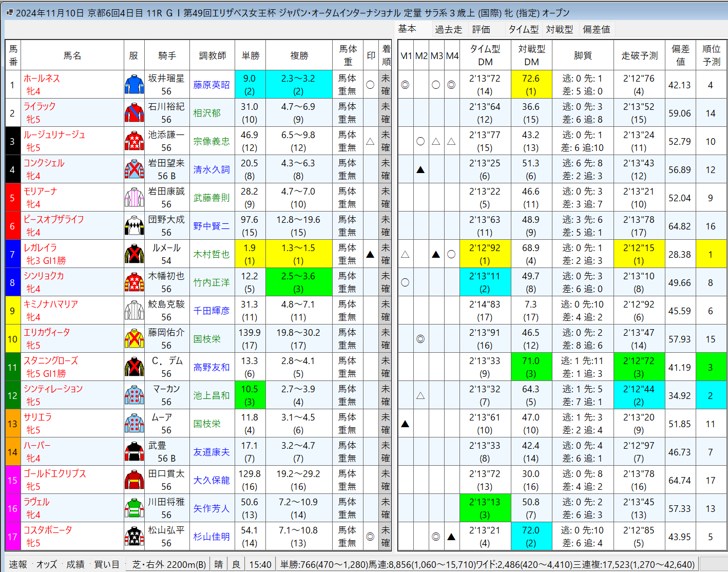Open trainer link 友道康夫
Screen dimensions: 728x572
coord(212,452)
